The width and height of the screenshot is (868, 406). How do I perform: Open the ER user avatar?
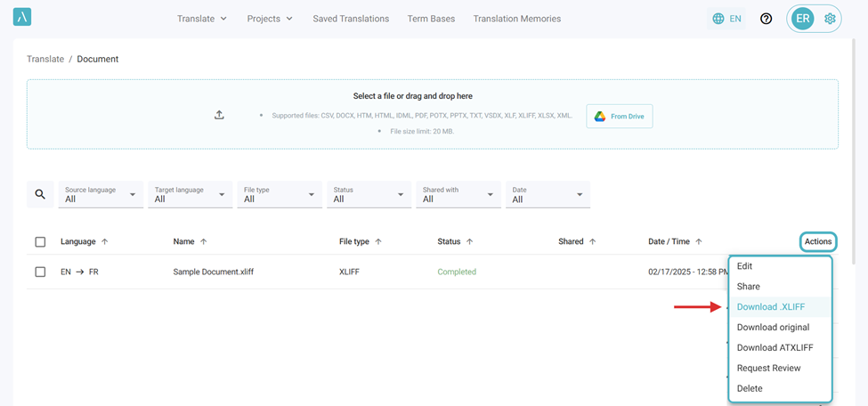click(x=802, y=19)
